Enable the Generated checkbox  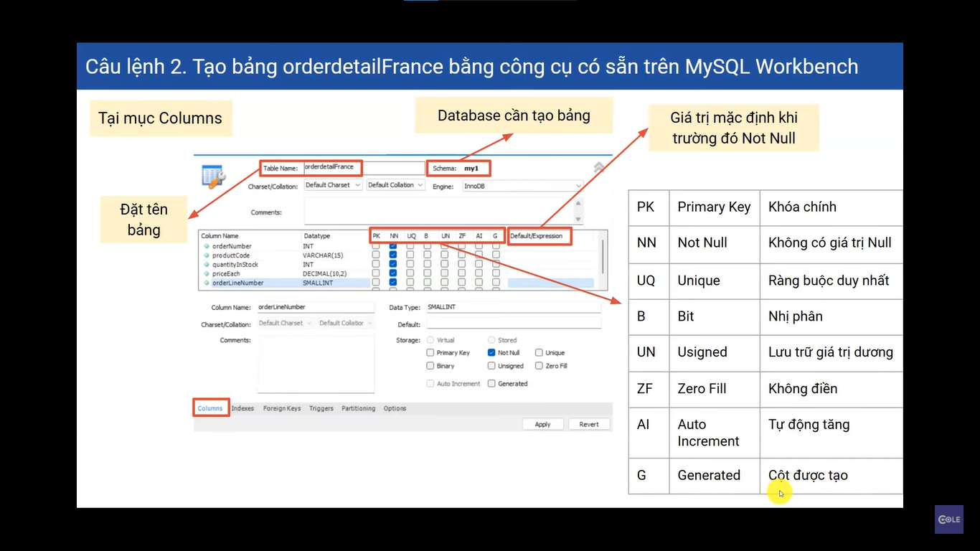(x=491, y=384)
